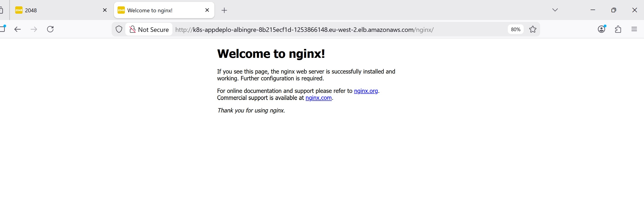
Task: Reload the current page
Action: 50,29
